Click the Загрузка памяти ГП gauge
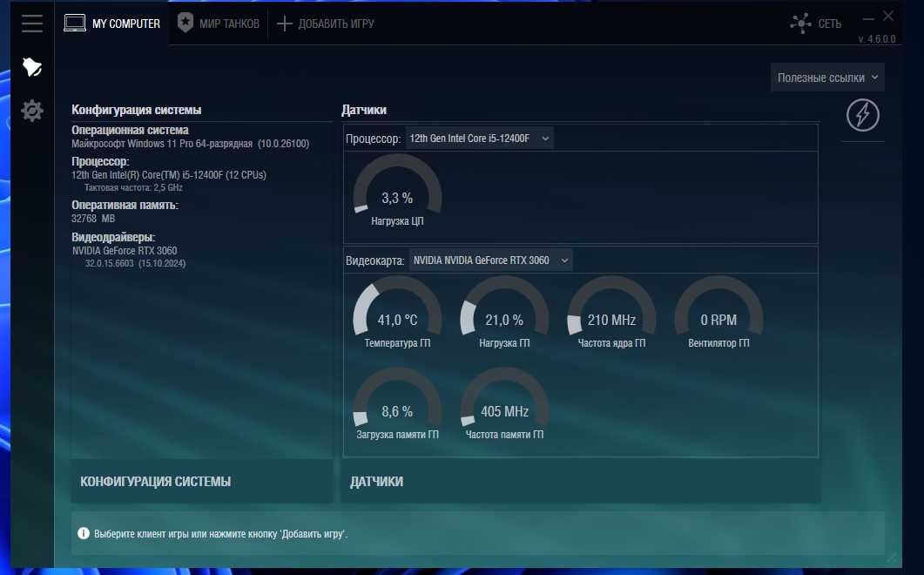This screenshot has width=924, height=575. [397, 404]
